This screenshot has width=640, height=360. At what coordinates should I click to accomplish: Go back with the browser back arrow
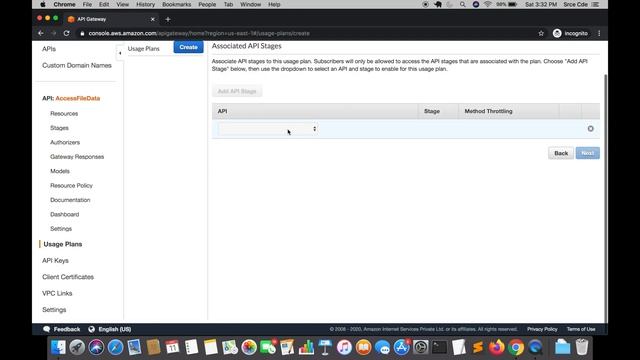[x=41, y=33]
